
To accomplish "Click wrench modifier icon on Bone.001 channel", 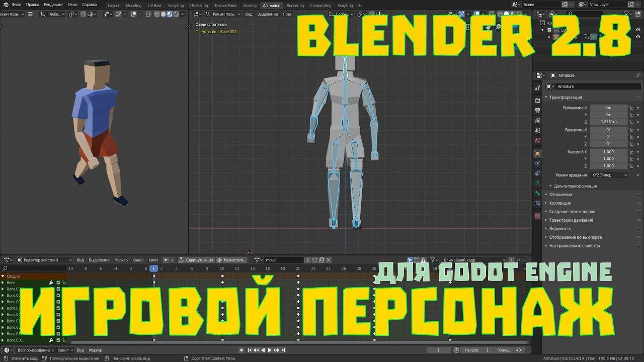I will (51, 340).
